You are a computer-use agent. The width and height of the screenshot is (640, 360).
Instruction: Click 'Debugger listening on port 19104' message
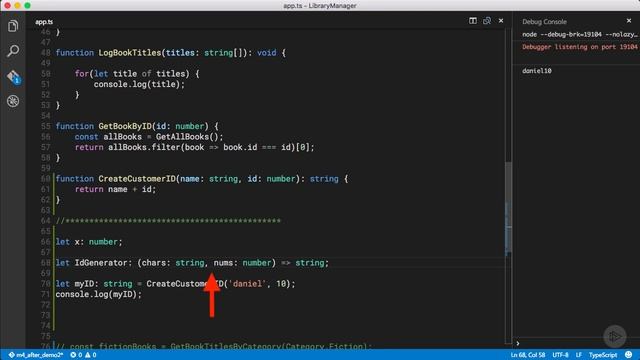tap(579, 47)
